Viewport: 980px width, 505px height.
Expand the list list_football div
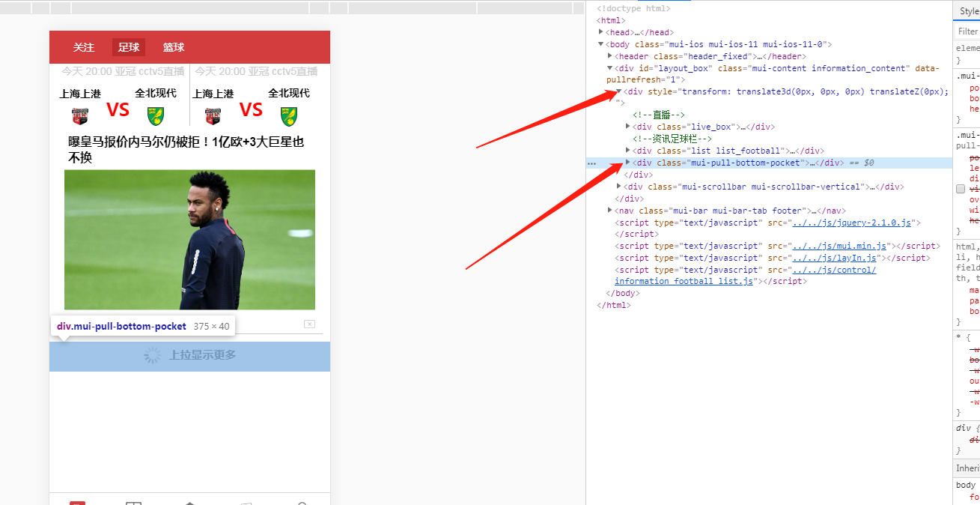(x=628, y=151)
